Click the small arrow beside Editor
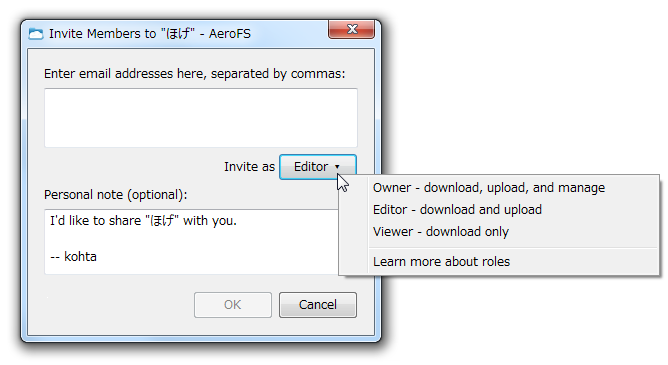The height and width of the screenshot is (365, 668). point(337,167)
